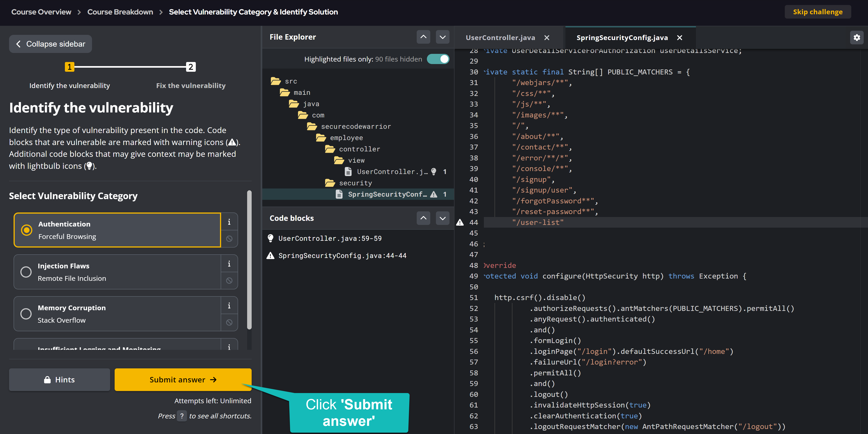Click the SpringSecurityConf file document icon
The height and width of the screenshot is (434, 868).
click(x=339, y=194)
